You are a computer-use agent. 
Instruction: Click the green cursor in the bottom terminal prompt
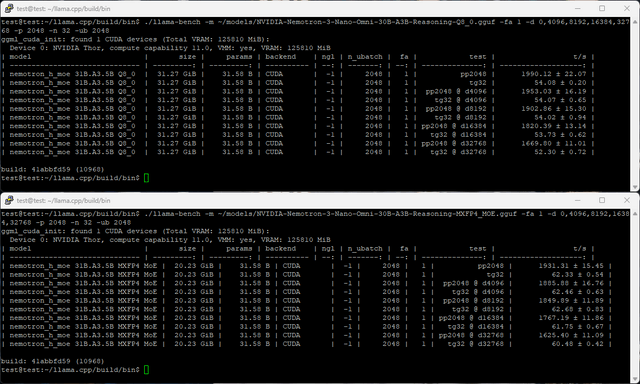[147, 370]
